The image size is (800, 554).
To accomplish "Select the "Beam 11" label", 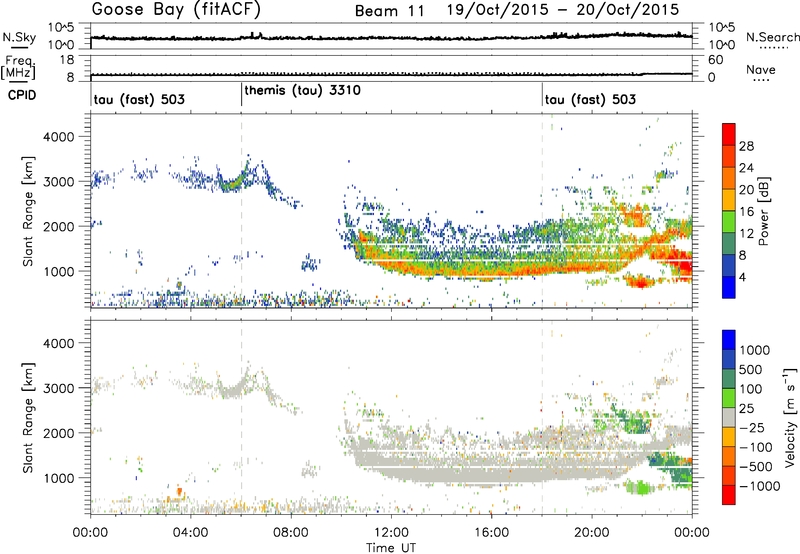I will tap(389, 11).
